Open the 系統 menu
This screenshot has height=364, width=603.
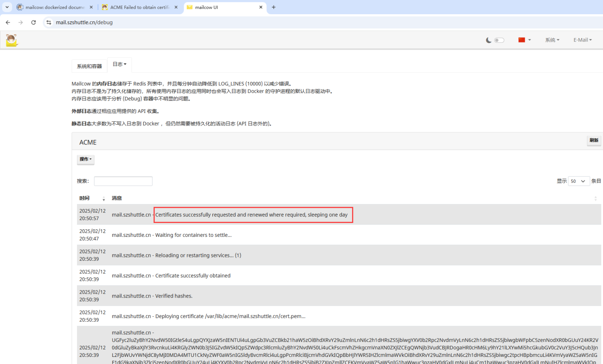coord(552,40)
